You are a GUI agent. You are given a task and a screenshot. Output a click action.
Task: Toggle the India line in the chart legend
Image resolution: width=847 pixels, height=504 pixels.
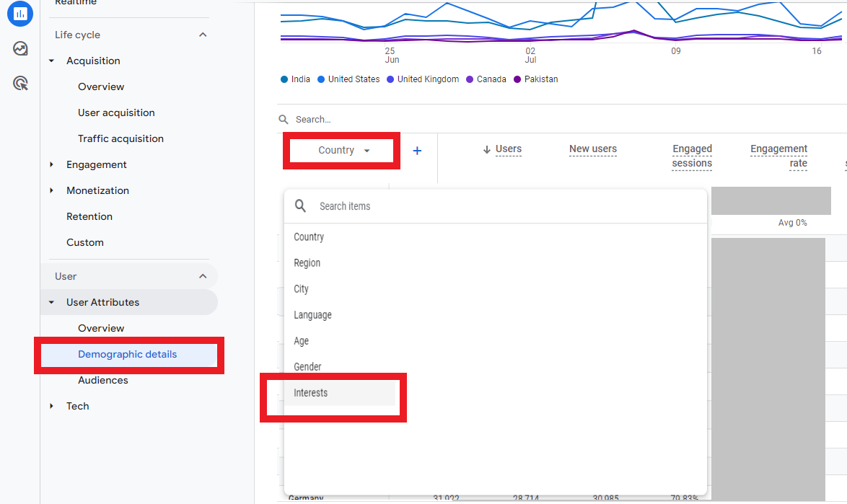tap(295, 79)
